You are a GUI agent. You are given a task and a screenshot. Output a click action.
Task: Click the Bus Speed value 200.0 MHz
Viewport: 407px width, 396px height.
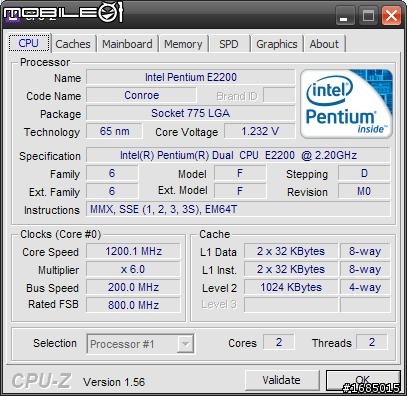click(133, 287)
